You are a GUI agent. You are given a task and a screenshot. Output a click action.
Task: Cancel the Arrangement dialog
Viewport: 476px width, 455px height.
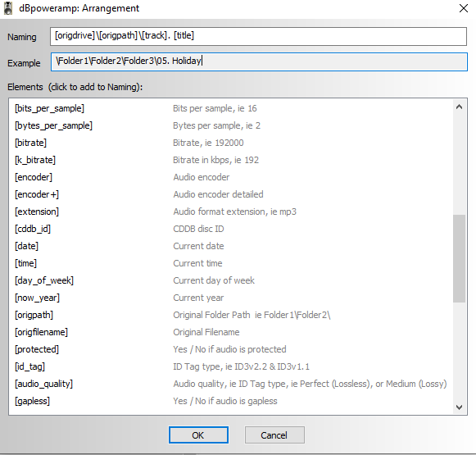click(274, 435)
